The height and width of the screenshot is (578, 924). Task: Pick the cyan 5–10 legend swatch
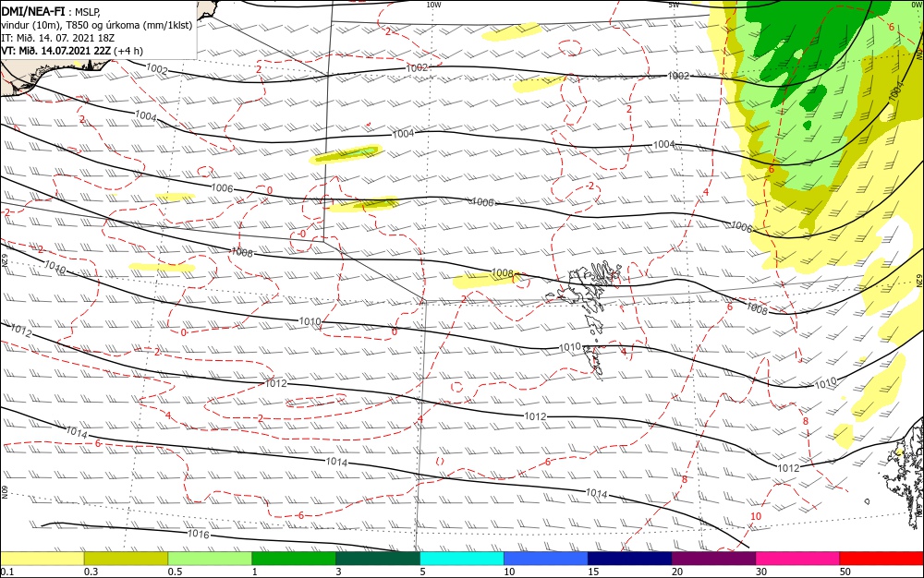(x=462, y=559)
